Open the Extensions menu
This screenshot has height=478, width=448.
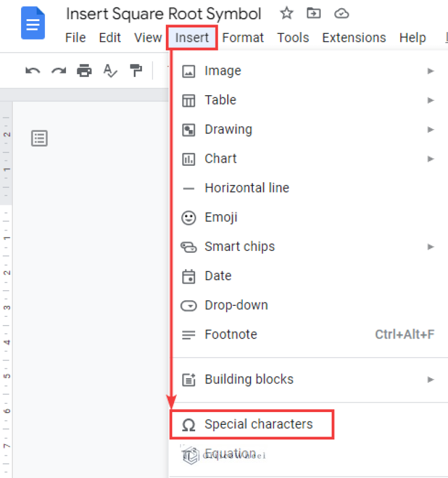354,38
